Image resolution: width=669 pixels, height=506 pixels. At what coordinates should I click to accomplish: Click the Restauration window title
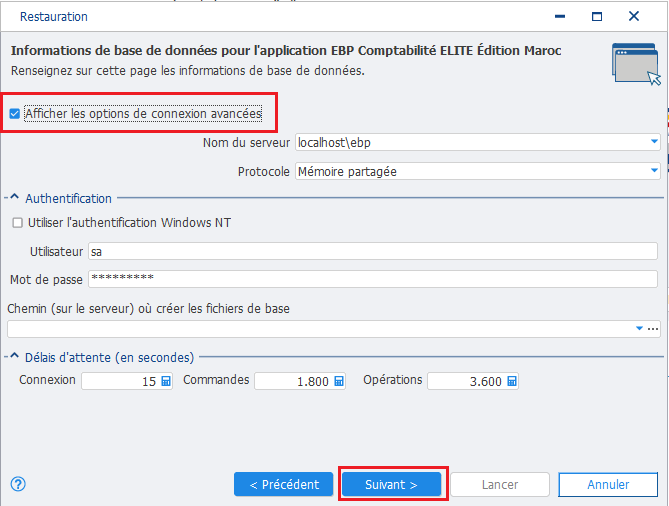coord(54,17)
